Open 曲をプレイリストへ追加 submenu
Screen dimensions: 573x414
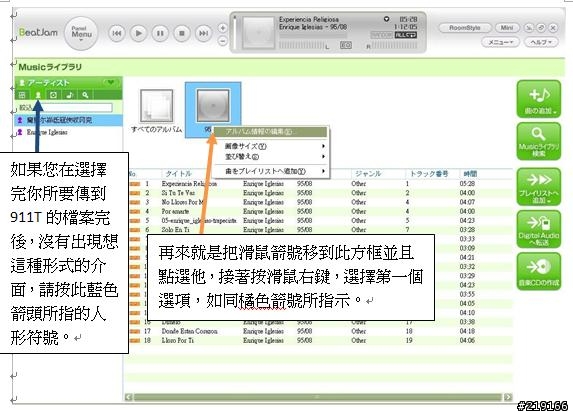coord(270,171)
